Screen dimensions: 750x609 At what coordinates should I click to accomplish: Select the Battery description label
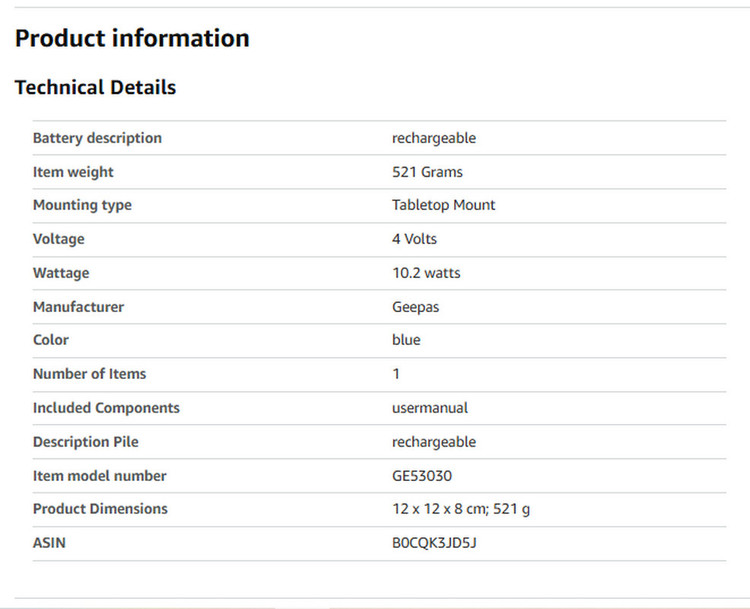coord(97,138)
